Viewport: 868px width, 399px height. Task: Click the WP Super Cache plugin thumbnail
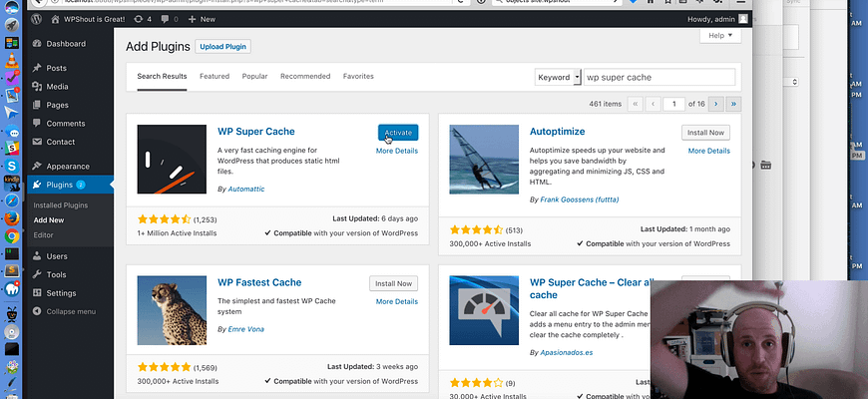coord(172,160)
